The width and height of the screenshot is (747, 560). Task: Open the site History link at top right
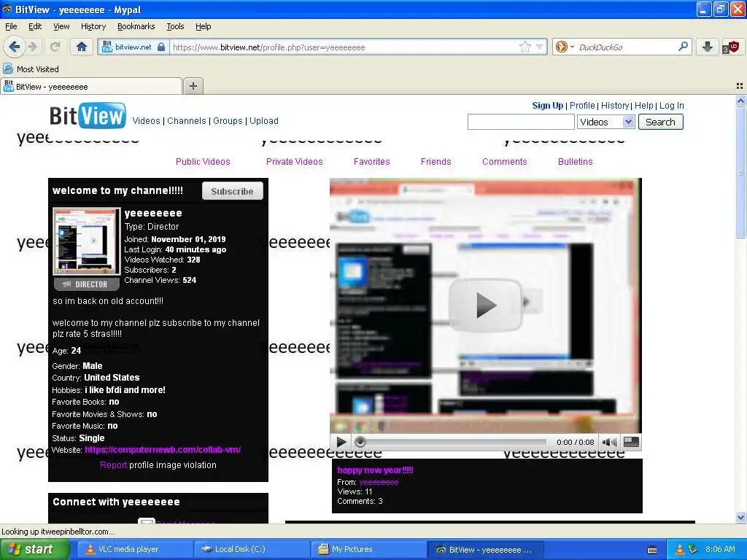click(x=615, y=106)
